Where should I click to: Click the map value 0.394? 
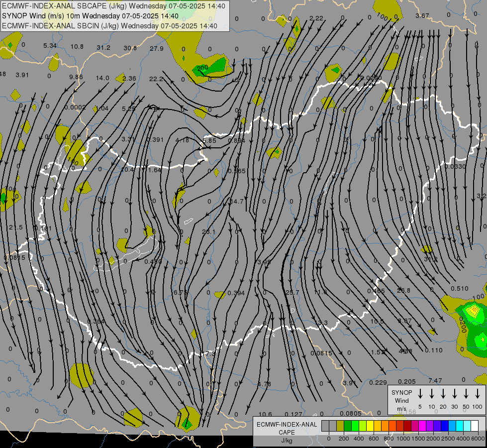[x=236, y=293]
